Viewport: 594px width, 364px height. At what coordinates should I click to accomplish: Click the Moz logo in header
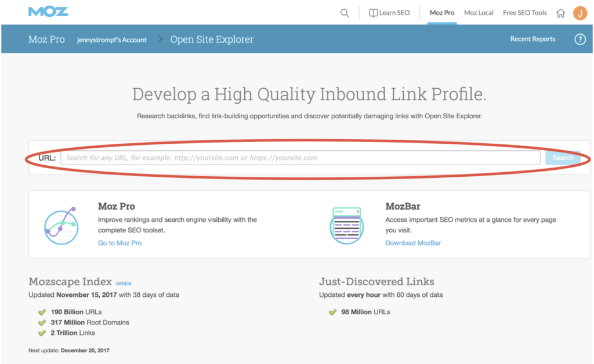click(x=48, y=12)
